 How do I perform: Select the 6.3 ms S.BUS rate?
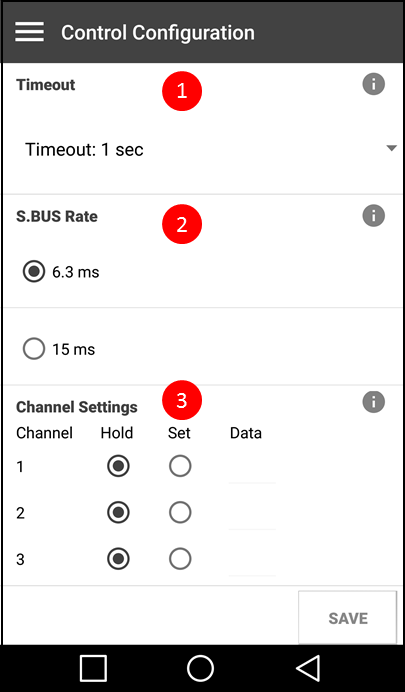[x=34, y=271]
